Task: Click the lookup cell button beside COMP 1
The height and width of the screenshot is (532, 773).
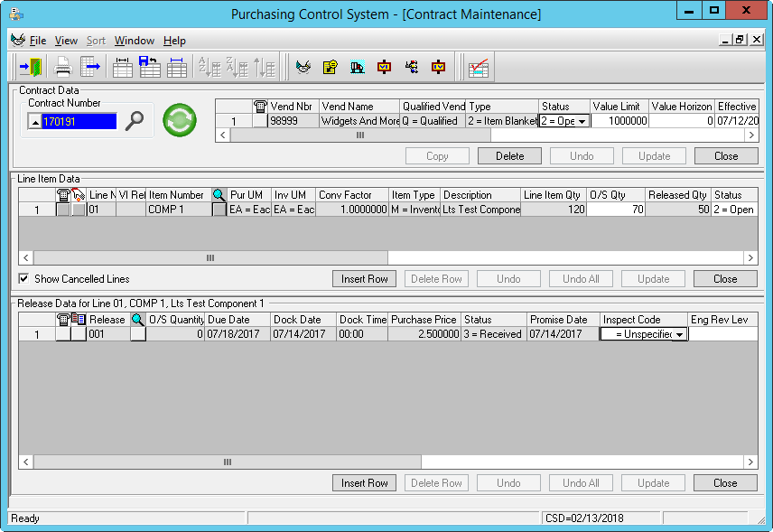Action: click(x=219, y=210)
